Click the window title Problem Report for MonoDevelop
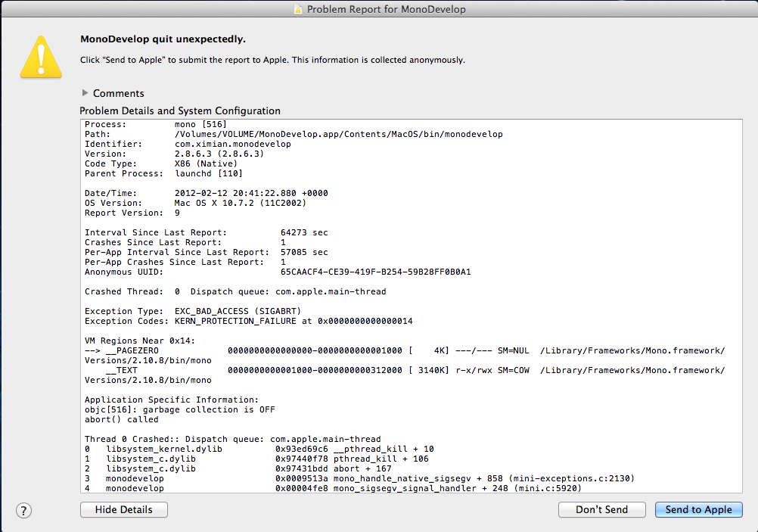This screenshot has width=758, height=532. pyautogui.click(x=387, y=9)
